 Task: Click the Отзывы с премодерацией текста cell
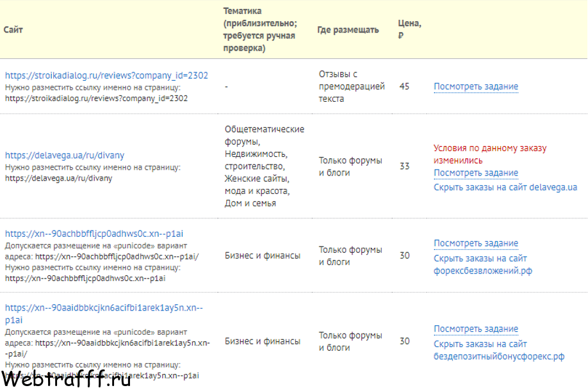click(x=352, y=86)
